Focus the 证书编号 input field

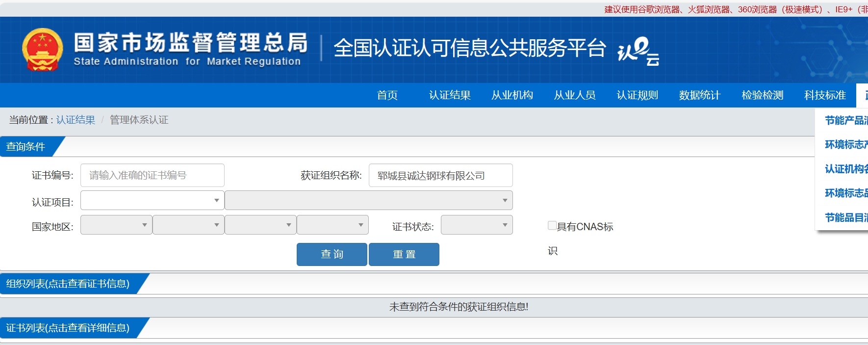[153, 175]
